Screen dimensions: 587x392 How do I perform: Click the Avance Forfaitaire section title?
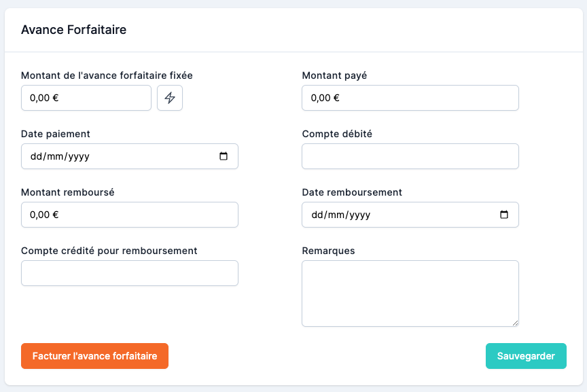point(73,30)
